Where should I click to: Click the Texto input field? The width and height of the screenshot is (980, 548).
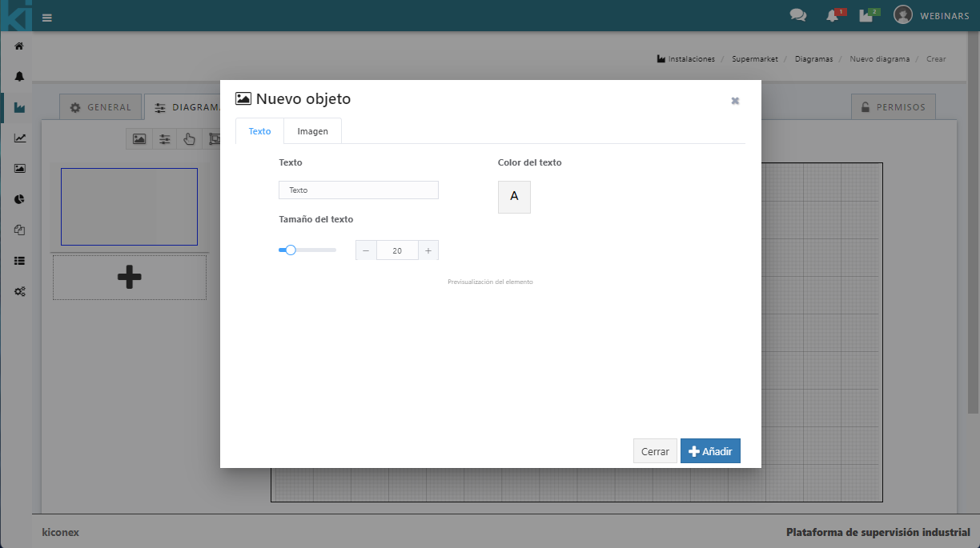click(358, 190)
